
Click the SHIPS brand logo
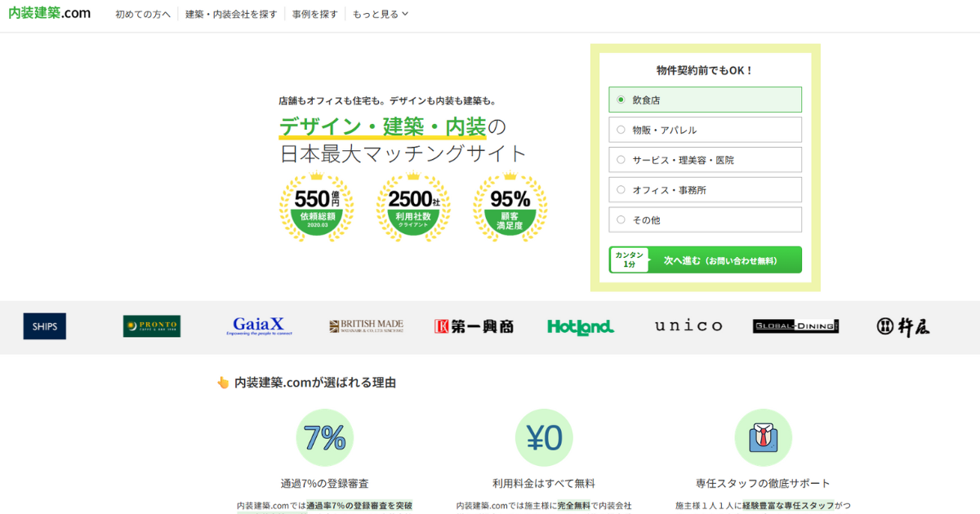pos(45,326)
